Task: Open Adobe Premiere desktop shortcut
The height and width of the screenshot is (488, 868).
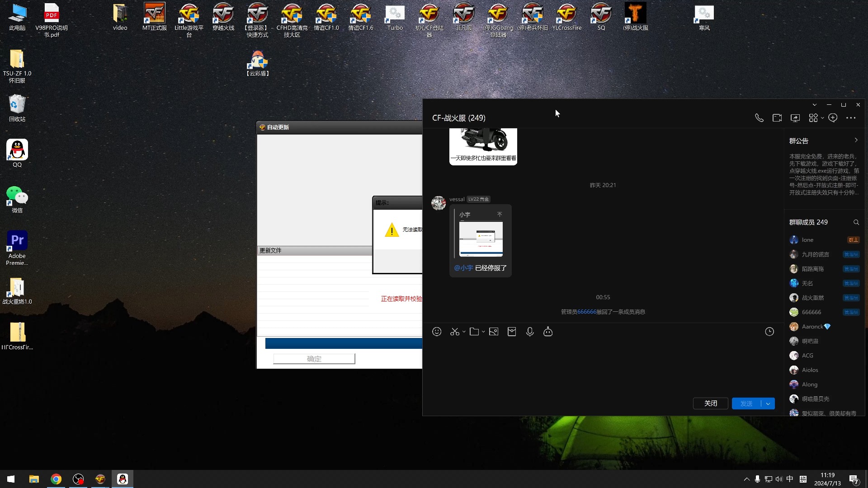Action: tap(17, 248)
